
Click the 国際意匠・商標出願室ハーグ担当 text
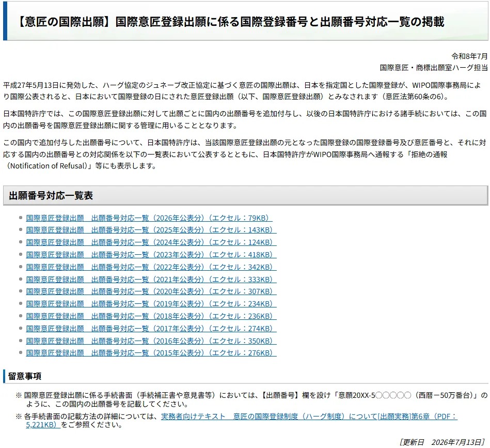pyautogui.click(x=434, y=68)
